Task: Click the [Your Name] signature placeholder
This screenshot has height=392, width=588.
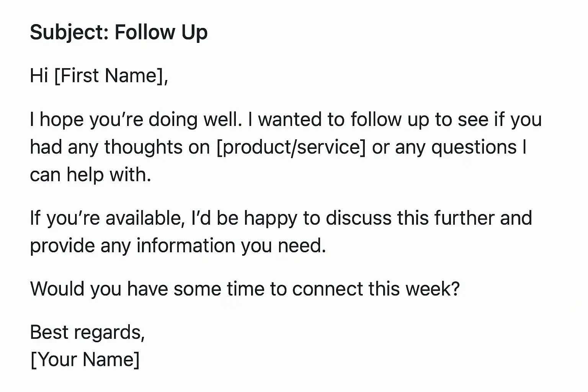Action: (x=85, y=359)
